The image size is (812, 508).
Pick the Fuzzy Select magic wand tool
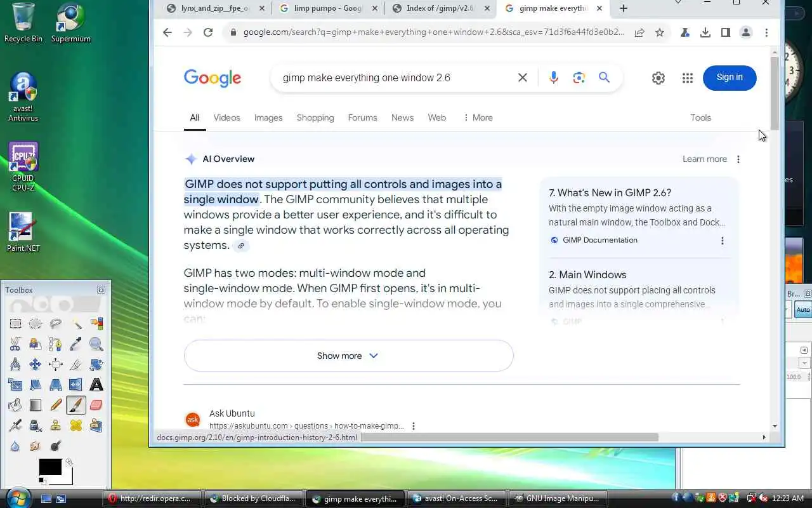(76, 324)
